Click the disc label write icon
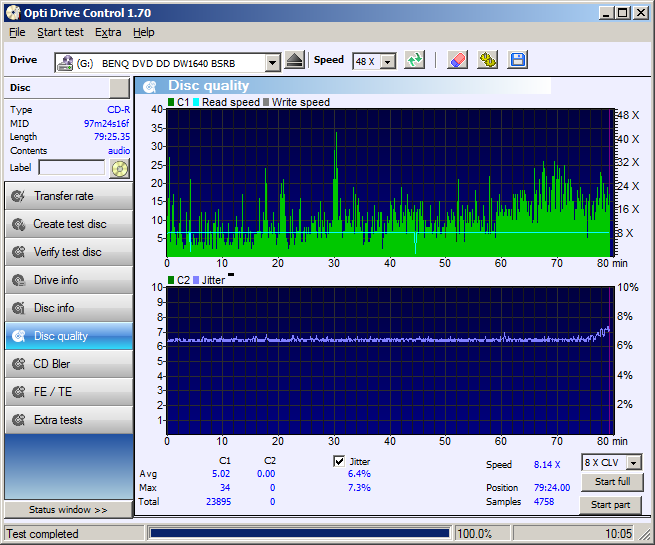The image size is (655, 545). pyautogui.click(x=120, y=169)
